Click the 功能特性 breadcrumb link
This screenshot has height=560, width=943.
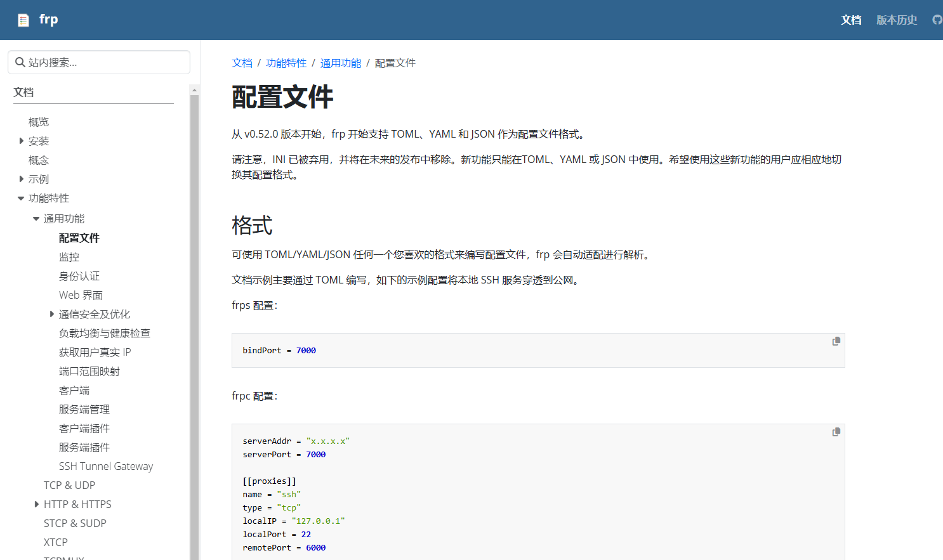(x=286, y=63)
